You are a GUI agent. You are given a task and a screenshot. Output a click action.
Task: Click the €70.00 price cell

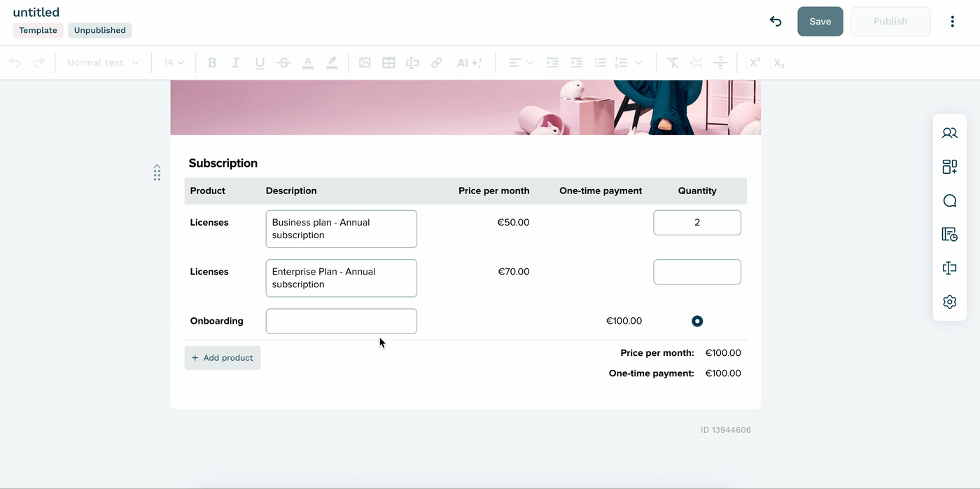(x=513, y=271)
